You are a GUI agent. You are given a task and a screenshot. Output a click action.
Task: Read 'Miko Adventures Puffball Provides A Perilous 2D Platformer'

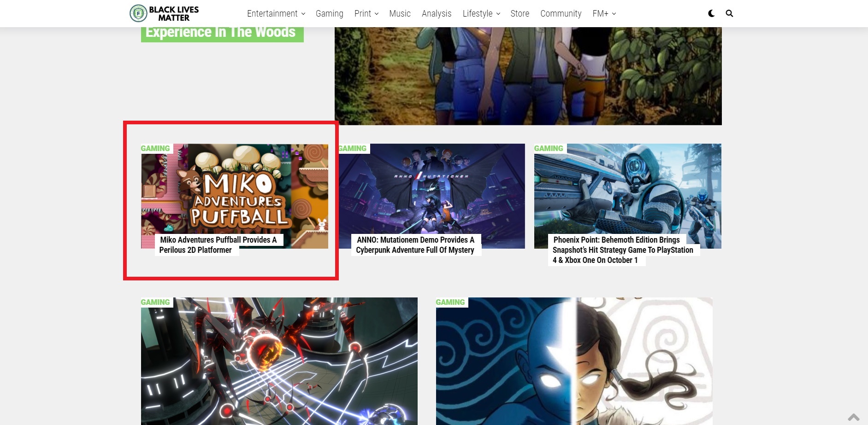[x=218, y=245]
